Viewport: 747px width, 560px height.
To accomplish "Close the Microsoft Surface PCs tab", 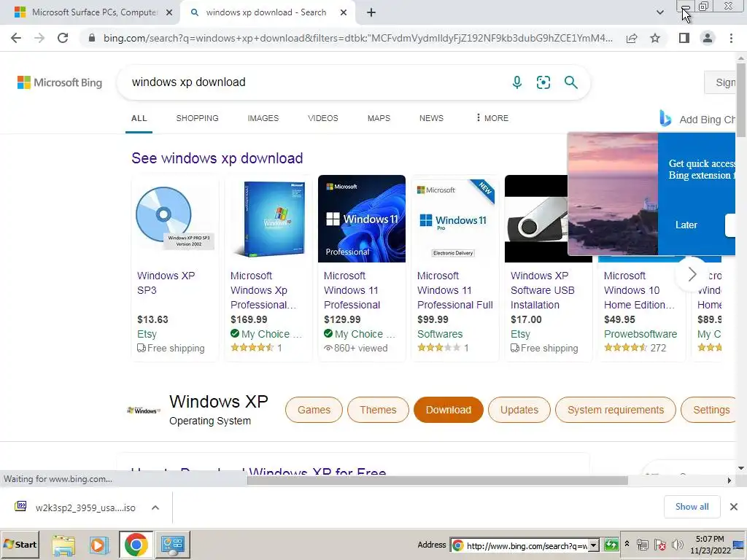I will [x=169, y=13].
